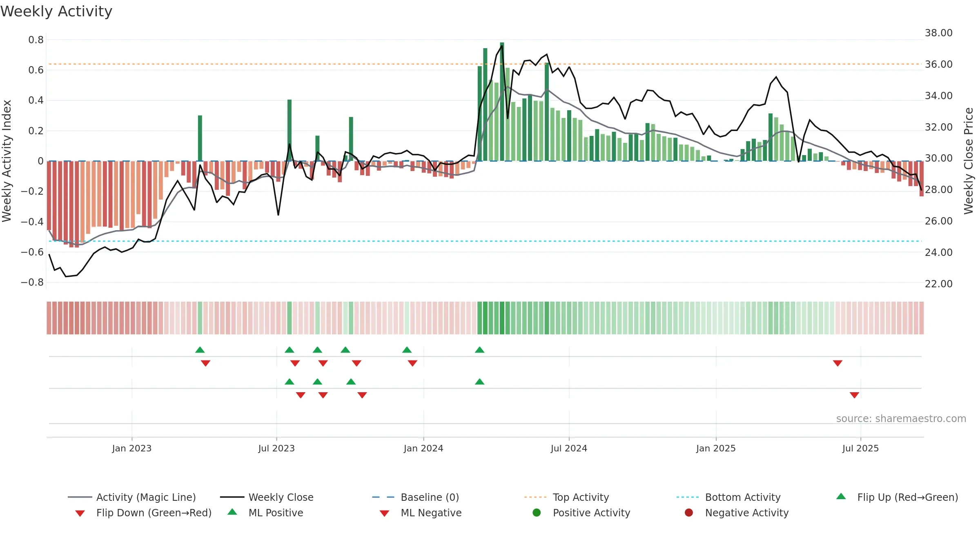Click the ML Negative marker near Jul 2025
Screen dimensions: 980x551
[x=854, y=395]
